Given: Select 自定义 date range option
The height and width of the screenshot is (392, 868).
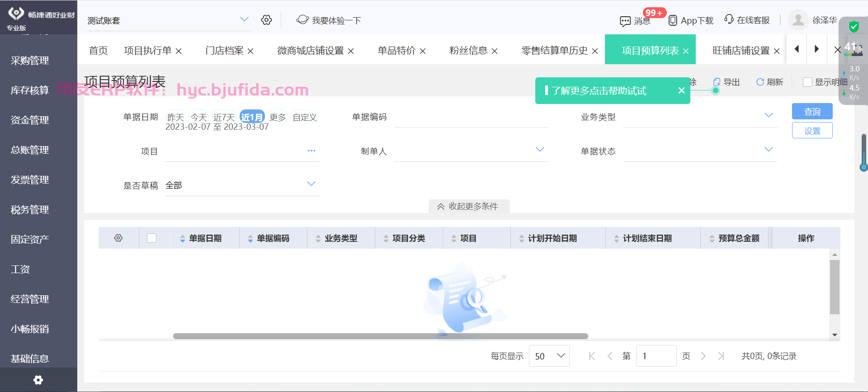Looking at the screenshot, I should 305,117.
